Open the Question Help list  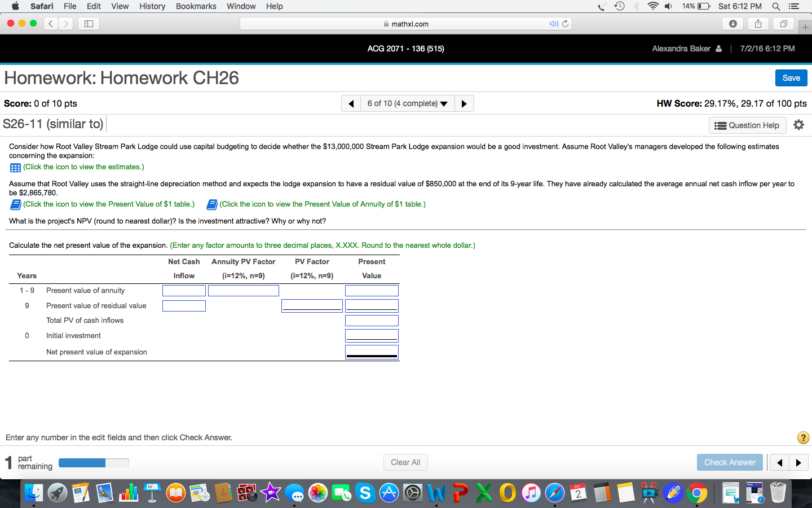[747, 125]
